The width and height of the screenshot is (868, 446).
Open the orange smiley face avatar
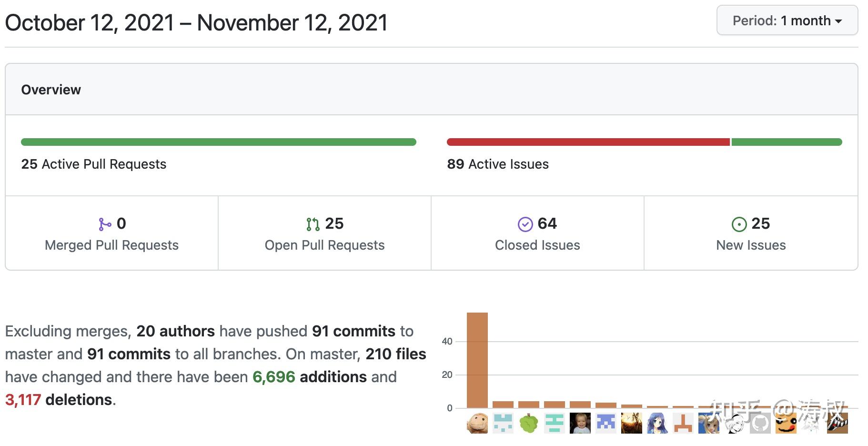click(786, 423)
